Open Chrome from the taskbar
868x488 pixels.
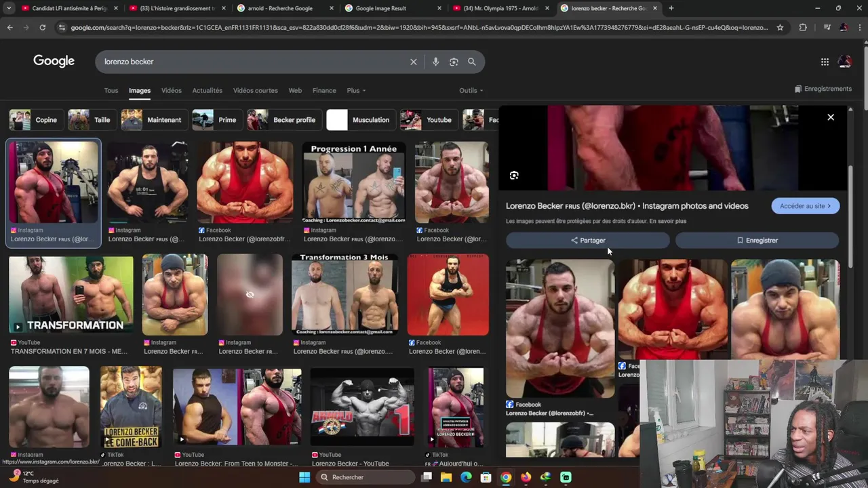click(506, 477)
